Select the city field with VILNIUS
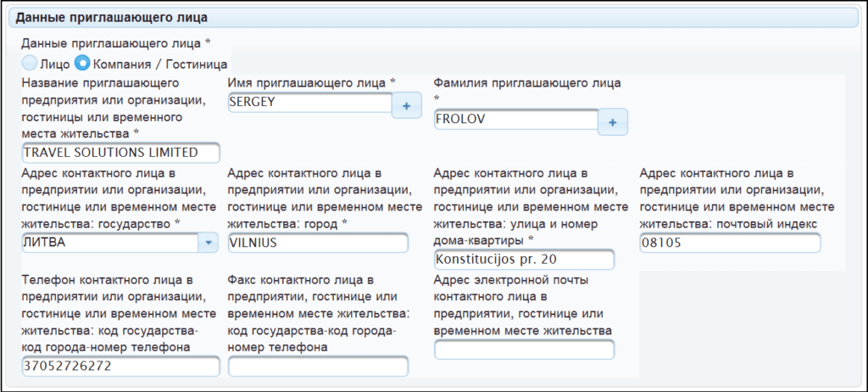The width and height of the screenshot is (868, 392). [x=318, y=243]
